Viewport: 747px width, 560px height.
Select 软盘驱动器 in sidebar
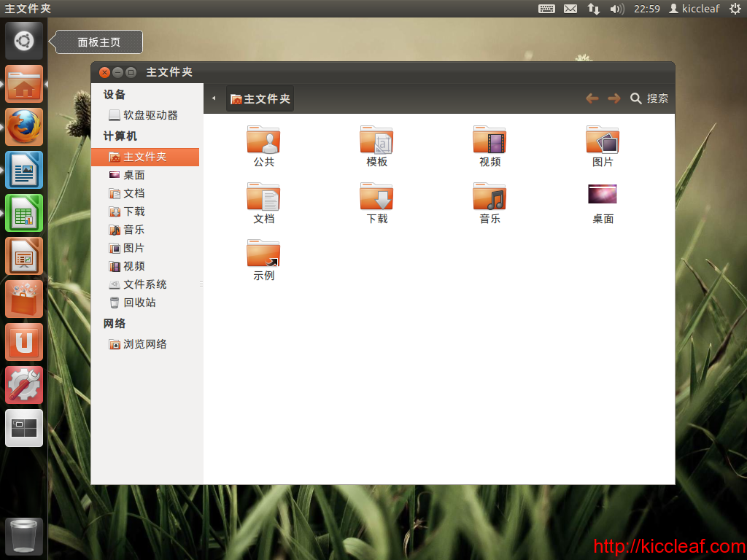(145, 115)
